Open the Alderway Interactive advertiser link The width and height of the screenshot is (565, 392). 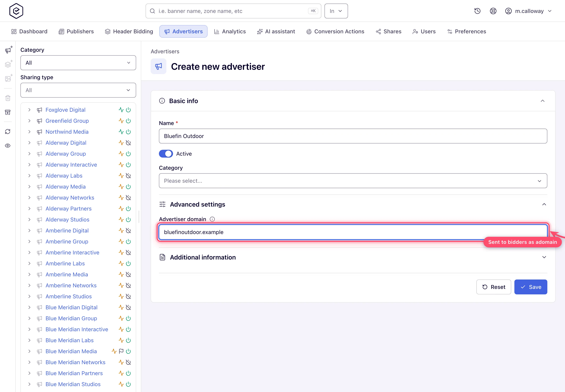click(x=71, y=165)
